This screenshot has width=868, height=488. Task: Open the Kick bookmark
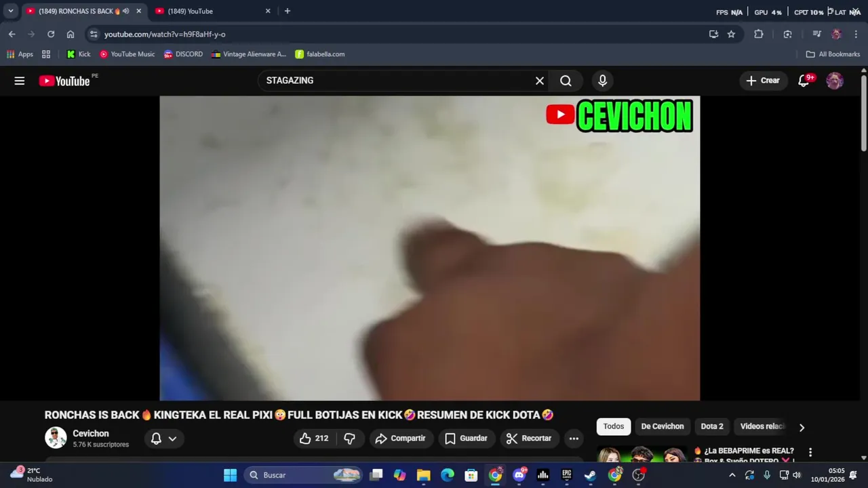[79, 54]
